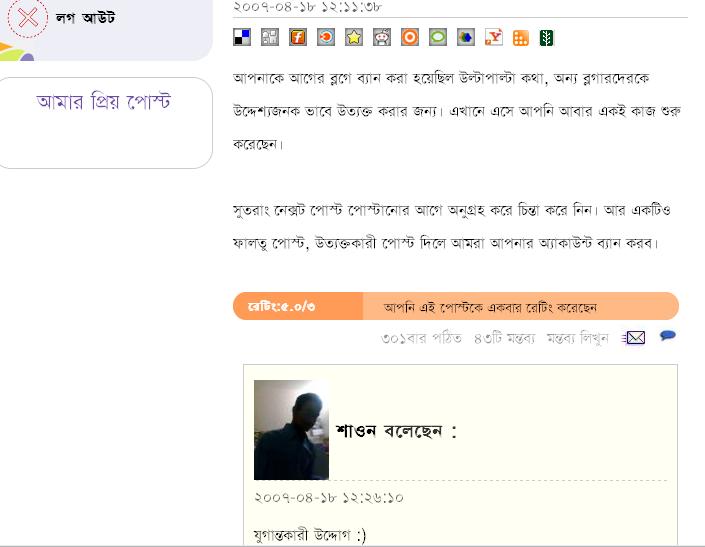Click the red X logout icon
The width and height of the screenshot is (705, 547).
28,18
